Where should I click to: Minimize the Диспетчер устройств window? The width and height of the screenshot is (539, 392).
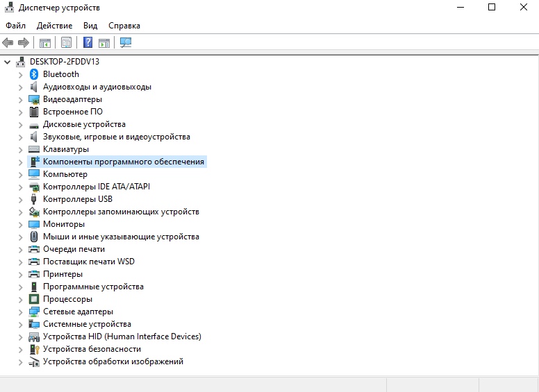461,7
